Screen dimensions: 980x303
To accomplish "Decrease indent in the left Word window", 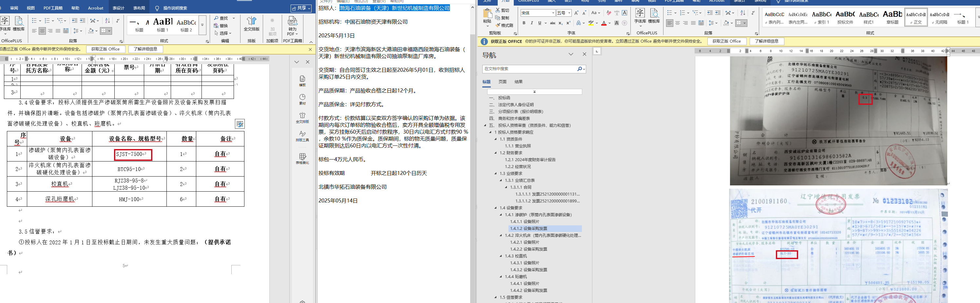I will 75,21.
